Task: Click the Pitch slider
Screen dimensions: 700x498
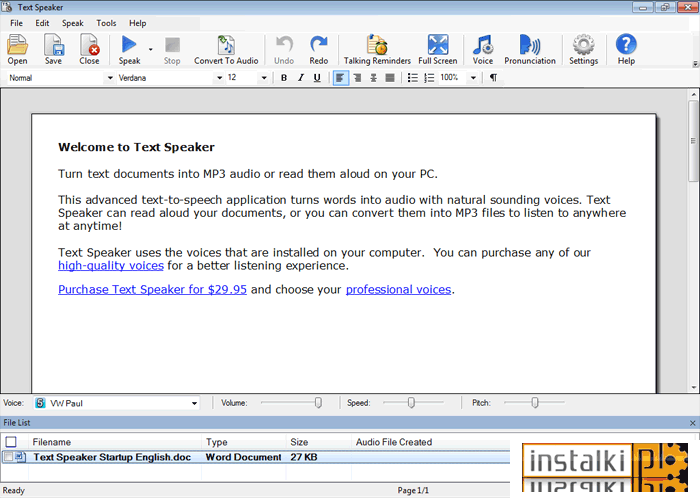Action: (x=534, y=403)
